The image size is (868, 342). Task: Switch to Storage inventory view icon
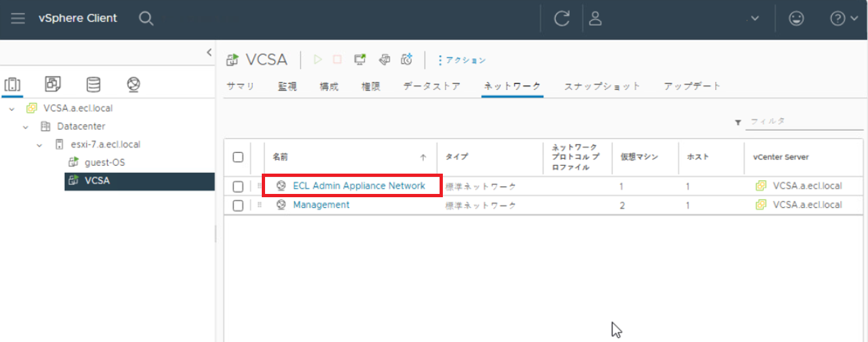tap(94, 84)
